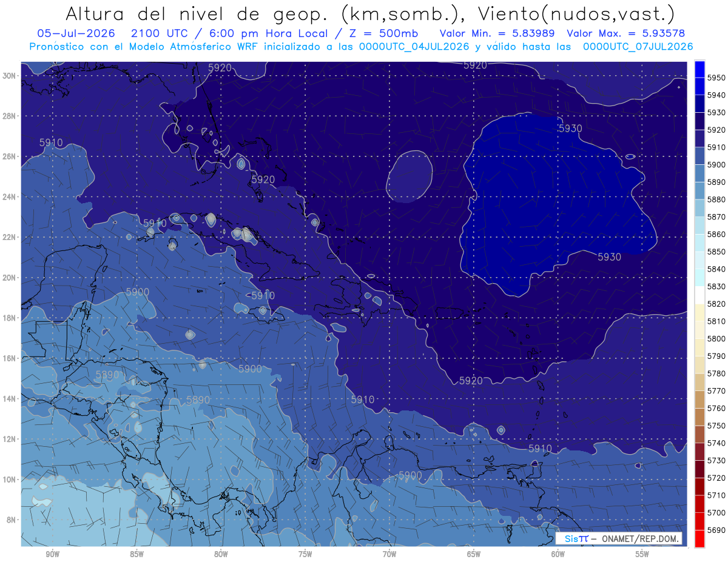
Task: Click the '5820' colorbar label
Action: click(716, 304)
